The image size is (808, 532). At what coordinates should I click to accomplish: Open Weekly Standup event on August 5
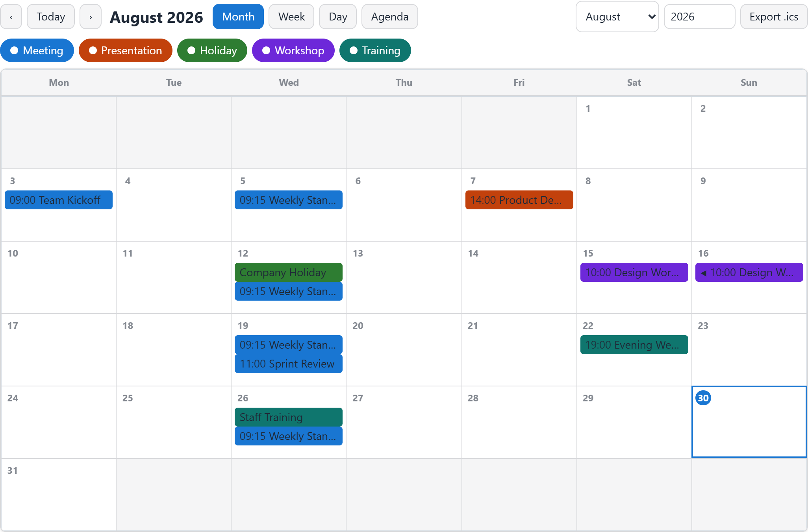pos(289,200)
